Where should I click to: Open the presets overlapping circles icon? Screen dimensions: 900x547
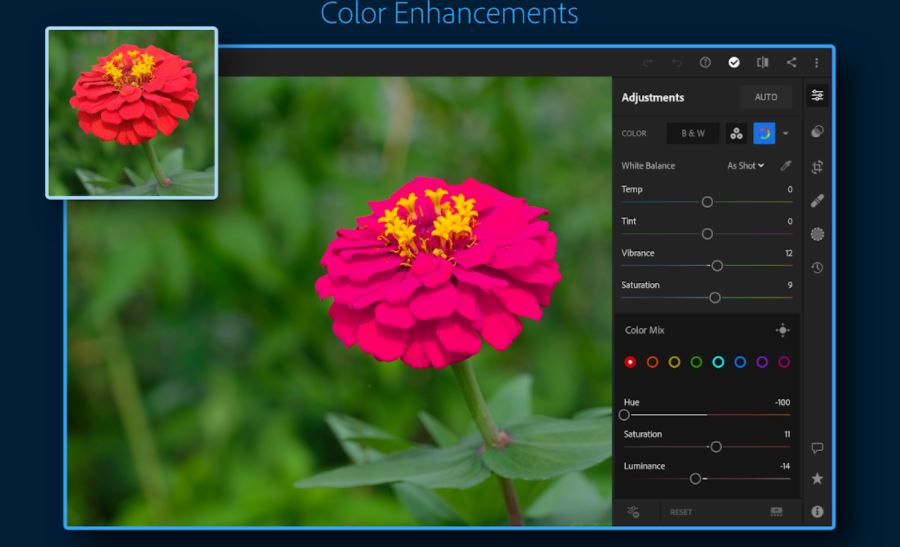tap(817, 131)
